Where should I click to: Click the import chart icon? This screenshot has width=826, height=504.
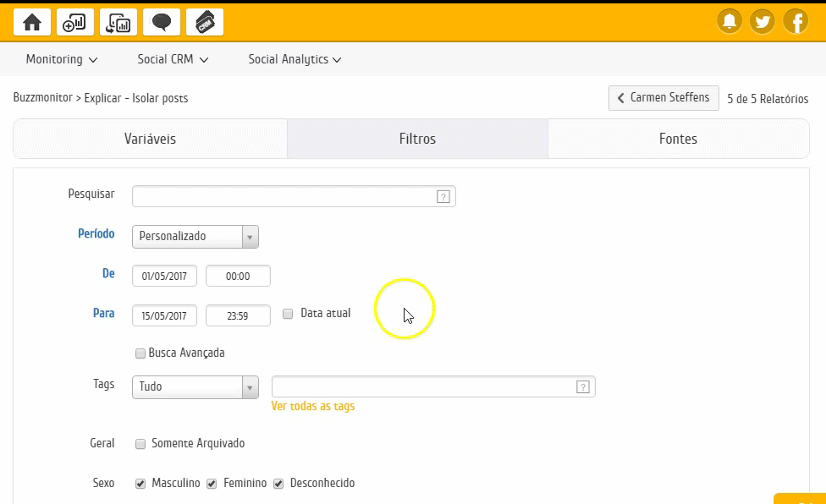118,23
